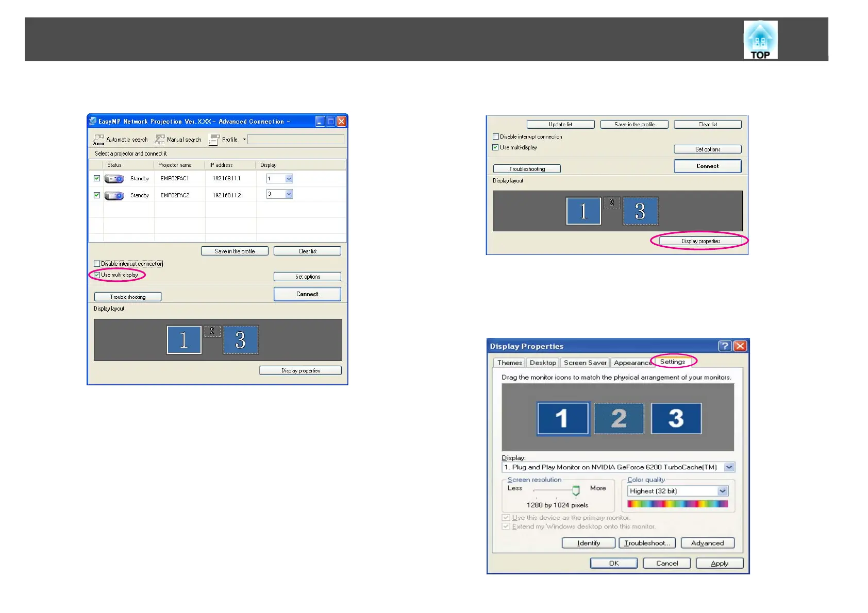Open the Screen Saver tab

click(585, 363)
